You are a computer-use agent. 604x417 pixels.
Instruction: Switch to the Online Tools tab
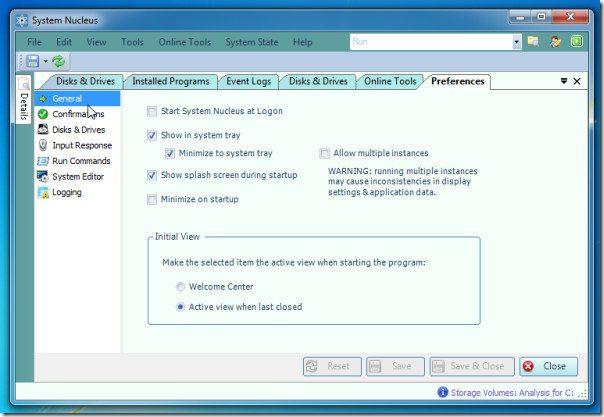(390, 81)
